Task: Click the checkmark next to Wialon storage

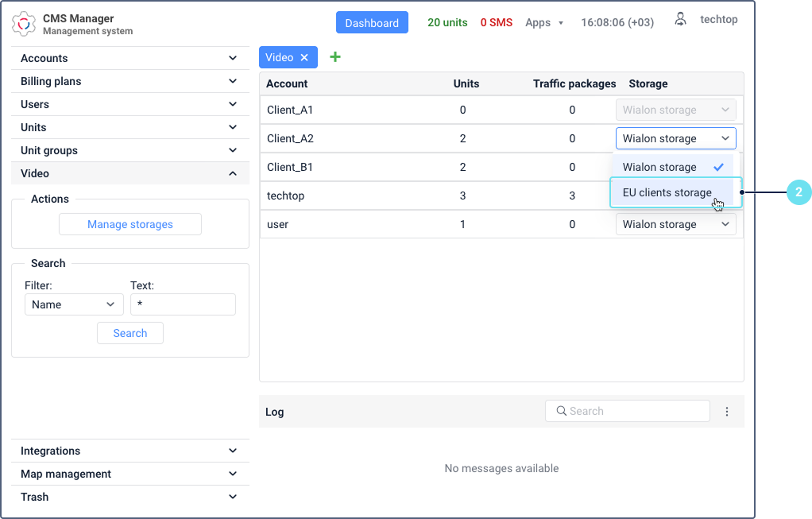Action: point(718,167)
